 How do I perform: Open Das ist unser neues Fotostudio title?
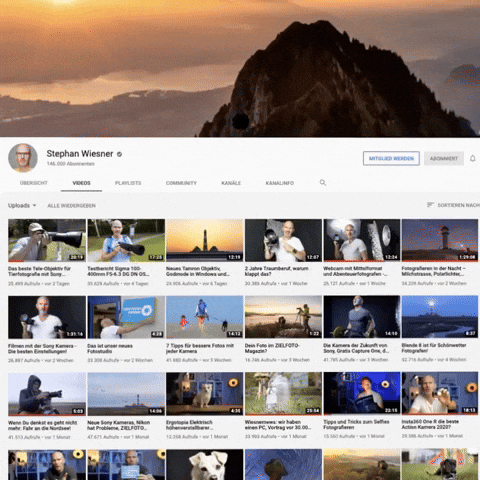coord(110,348)
